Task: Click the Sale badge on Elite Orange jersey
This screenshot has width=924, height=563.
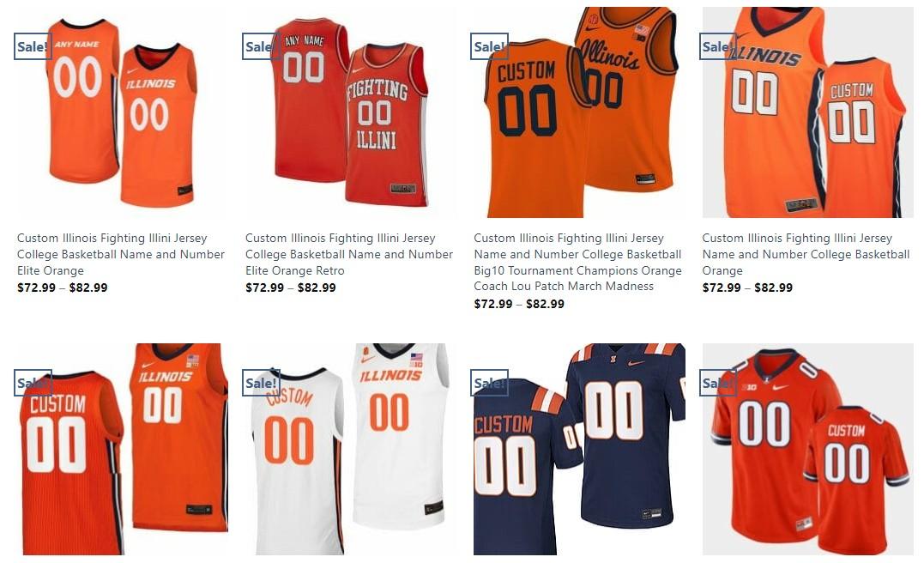Action: pyautogui.click(x=33, y=46)
